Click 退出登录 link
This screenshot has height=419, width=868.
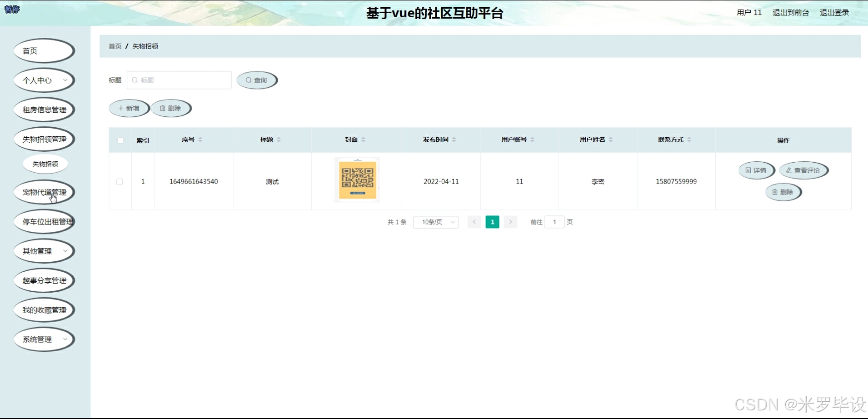834,13
